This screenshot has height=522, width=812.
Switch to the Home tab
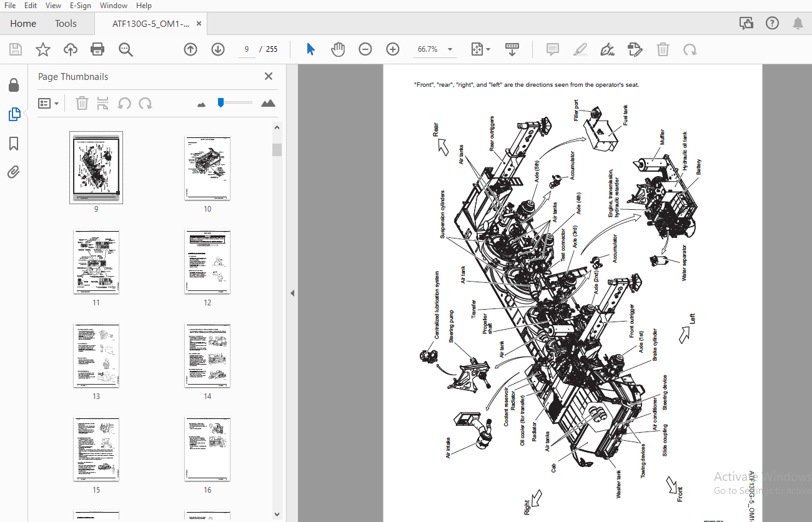[23, 24]
